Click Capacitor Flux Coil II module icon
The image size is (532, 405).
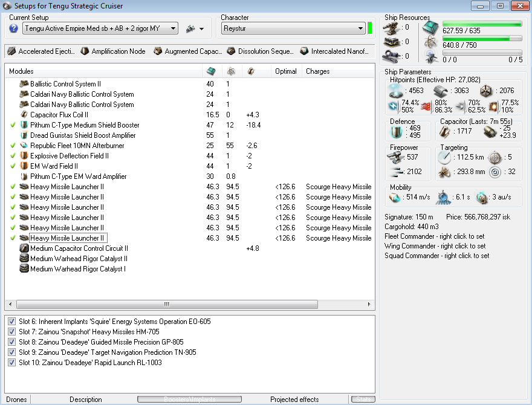(24, 115)
